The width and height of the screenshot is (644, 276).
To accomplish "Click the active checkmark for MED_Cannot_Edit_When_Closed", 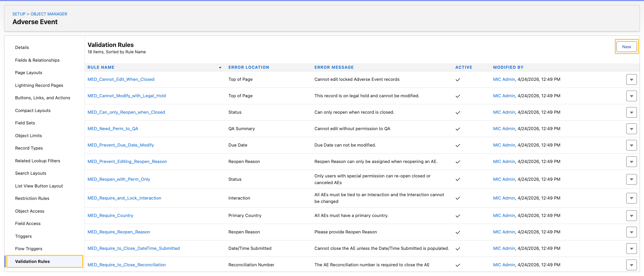I will click(458, 80).
